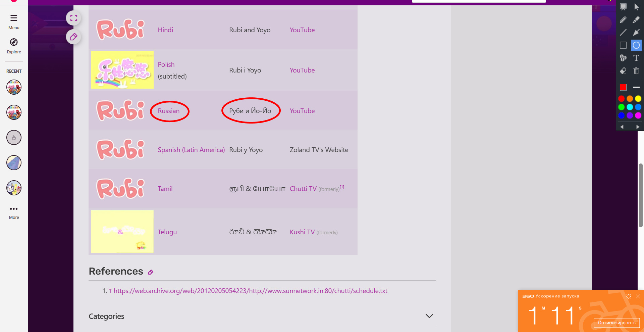The image size is (644, 332).
Task: Open the web.archive.org reference link
Action: (250, 291)
